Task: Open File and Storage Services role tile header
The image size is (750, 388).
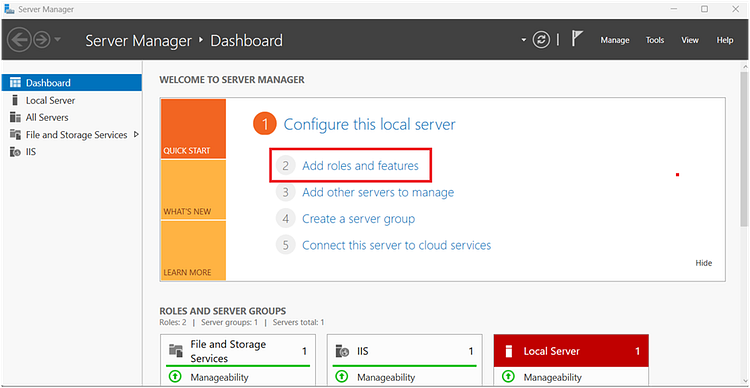Action: (x=238, y=351)
